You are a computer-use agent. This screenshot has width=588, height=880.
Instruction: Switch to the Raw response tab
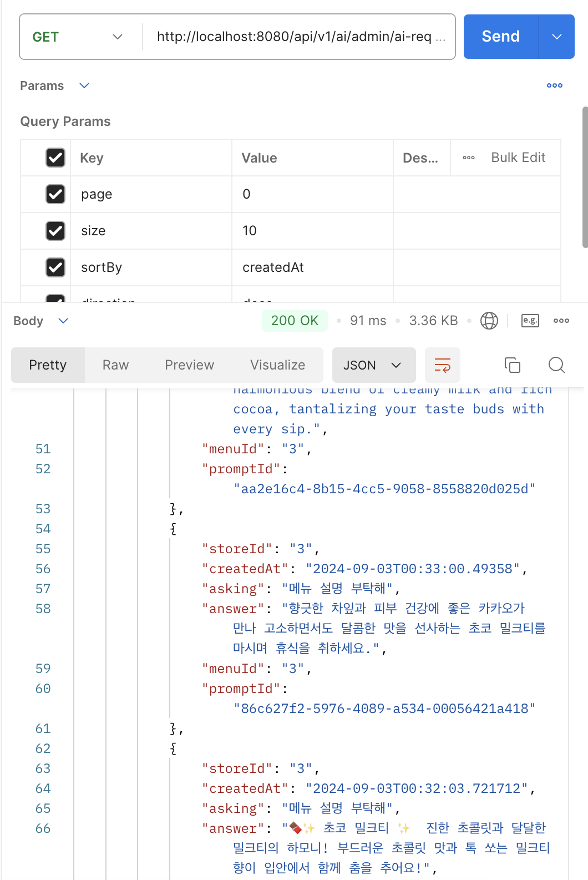115,365
